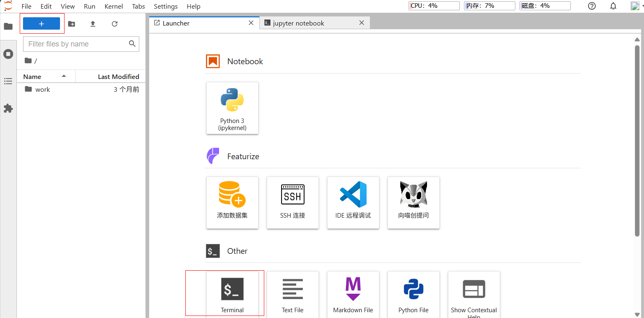Click the Jupyter logo icon
The width and height of the screenshot is (644, 318).
pos(8,6)
